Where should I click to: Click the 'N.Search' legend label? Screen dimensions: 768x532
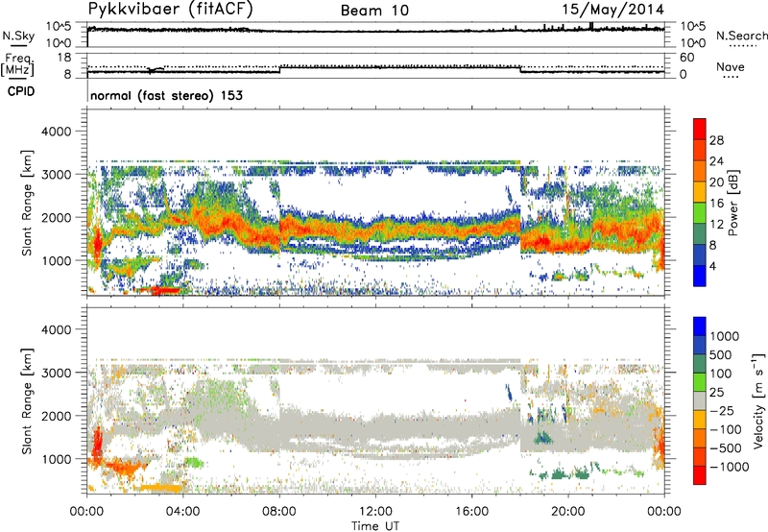(x=741, y=36)
